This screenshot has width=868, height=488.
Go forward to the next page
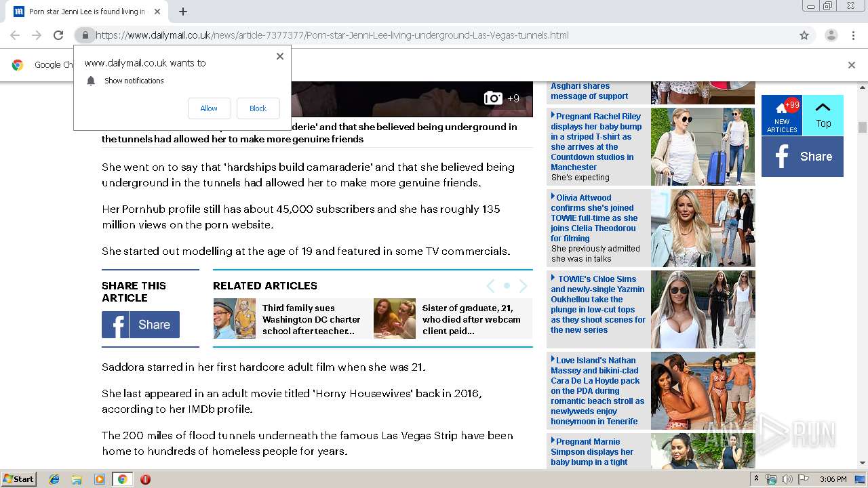coord(37,35)
